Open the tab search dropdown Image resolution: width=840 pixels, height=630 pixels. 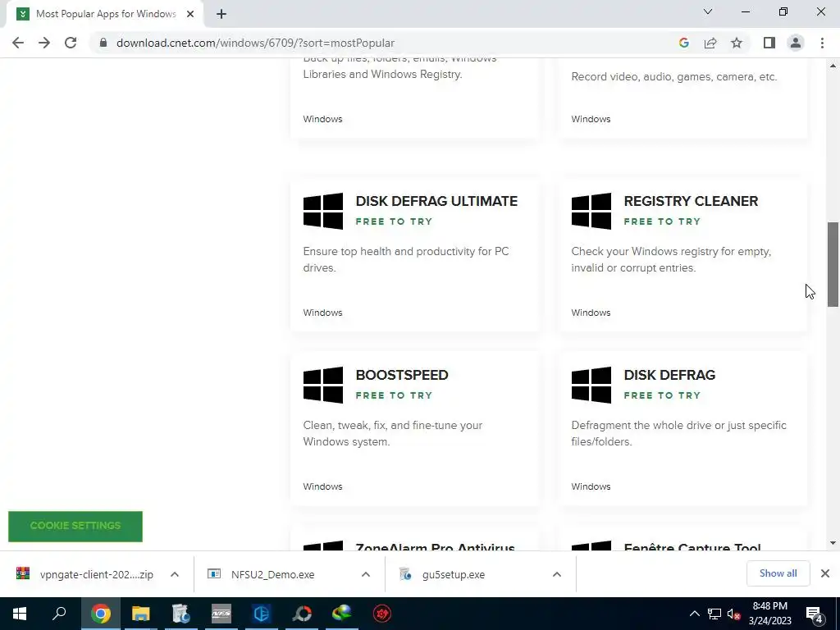[x=708, y=11]
